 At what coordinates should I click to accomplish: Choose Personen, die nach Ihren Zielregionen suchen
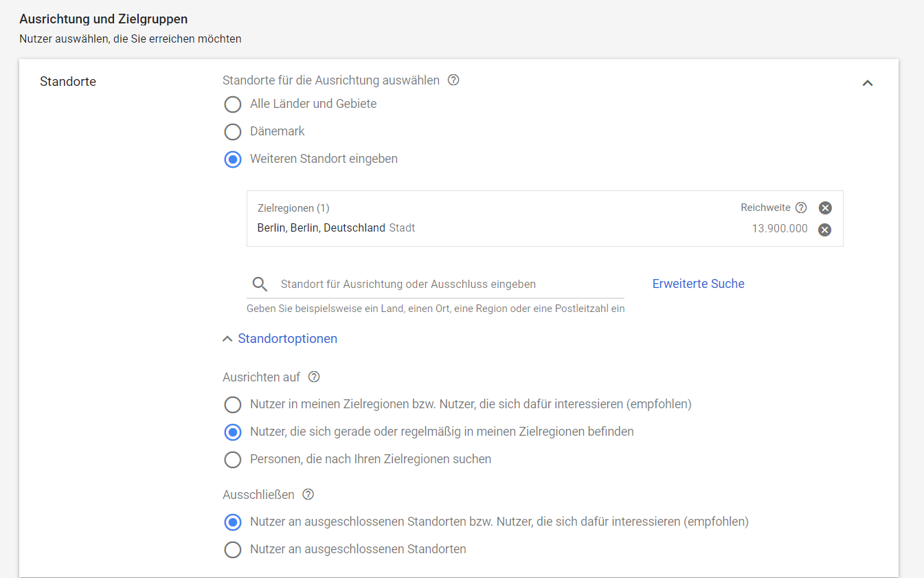[233, 459]
